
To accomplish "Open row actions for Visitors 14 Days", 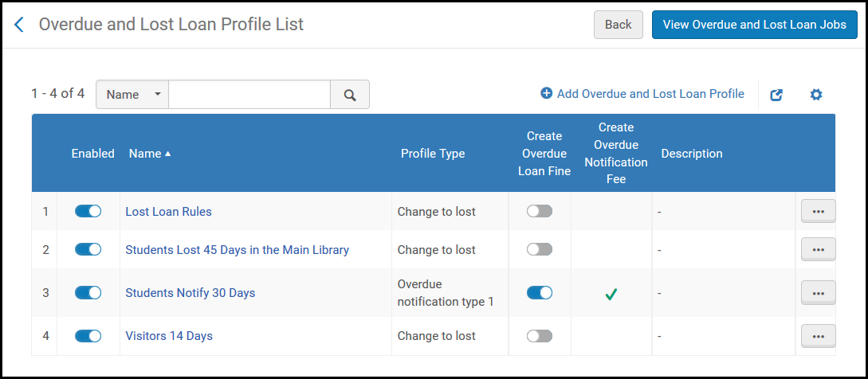I will tap(818, 336).
